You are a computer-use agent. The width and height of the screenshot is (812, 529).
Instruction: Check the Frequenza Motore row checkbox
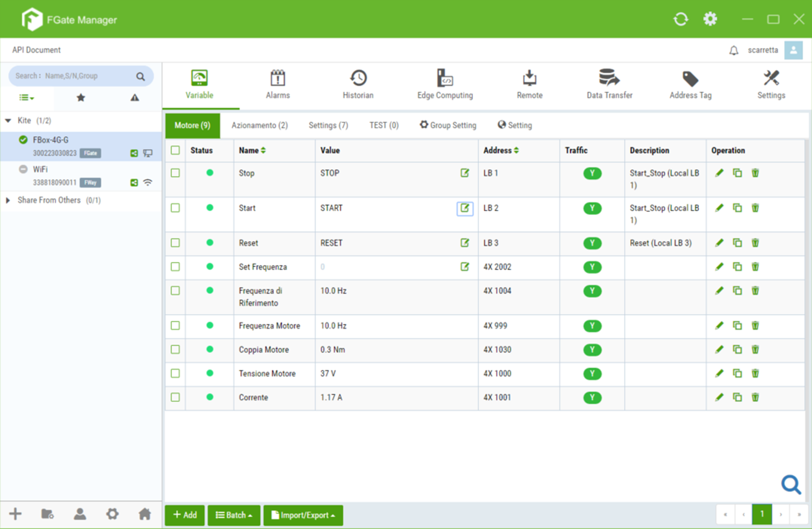pos(175,325)
